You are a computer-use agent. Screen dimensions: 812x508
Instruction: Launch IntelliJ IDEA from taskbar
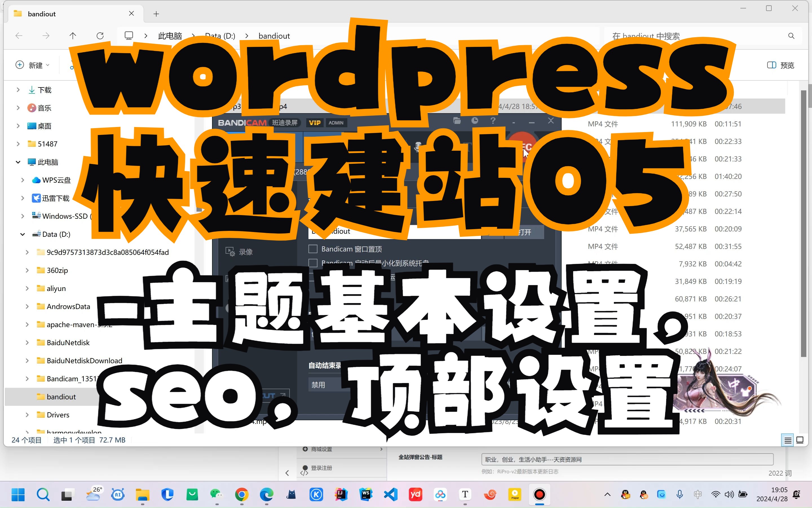pyautogui.click(x=341, y=494)
